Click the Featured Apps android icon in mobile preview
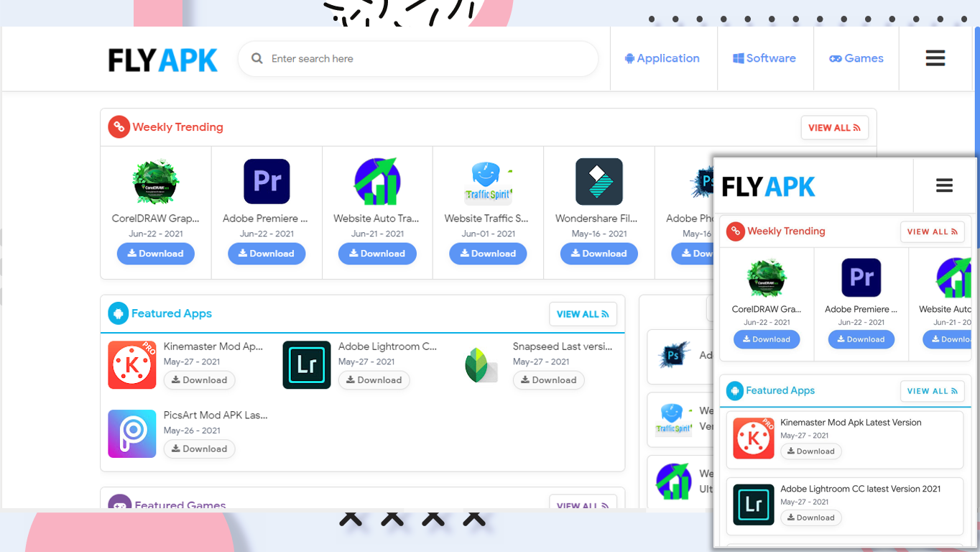 (x=735, y=391)
